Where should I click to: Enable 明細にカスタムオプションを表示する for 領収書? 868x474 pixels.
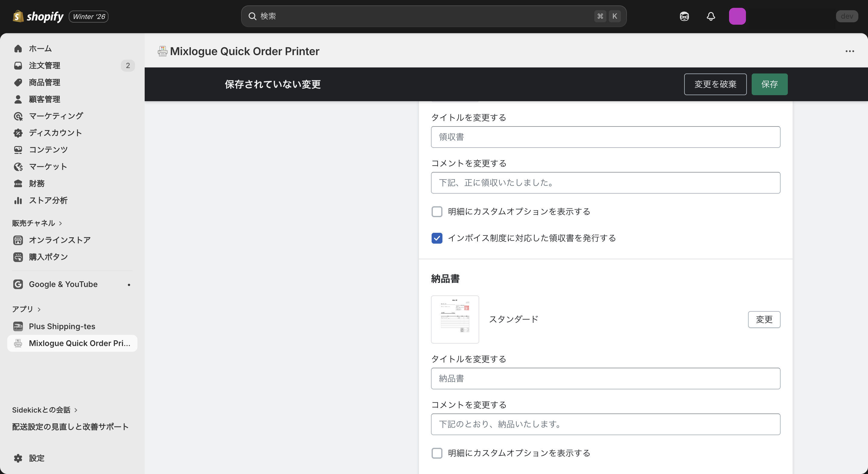(437, 211)
